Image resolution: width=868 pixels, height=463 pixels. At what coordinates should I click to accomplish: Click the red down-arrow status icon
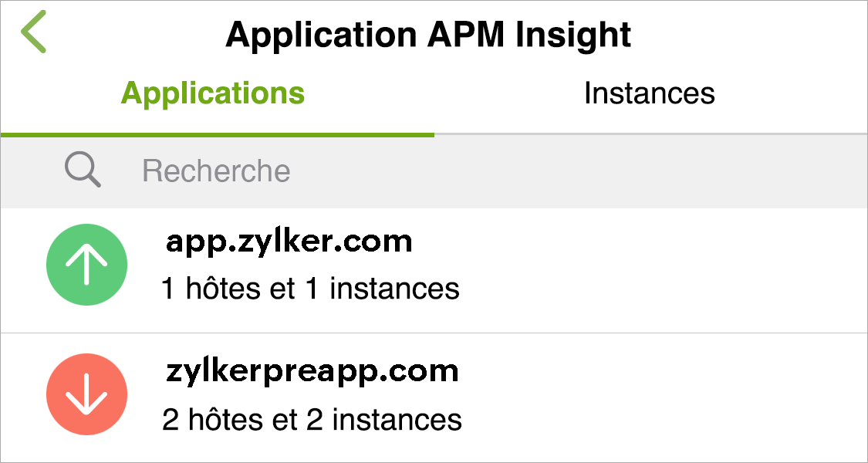pos(86,395)
